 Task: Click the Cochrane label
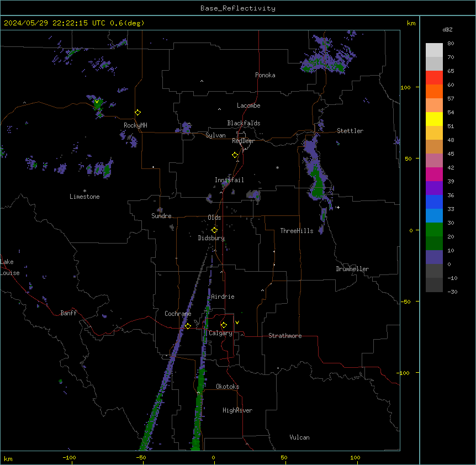coord(178,314)
